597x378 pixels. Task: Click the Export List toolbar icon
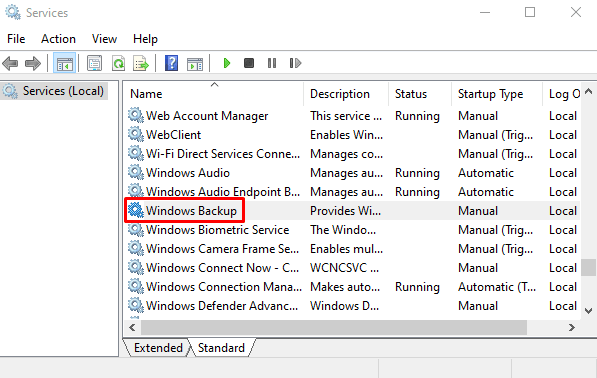pos(140,63)
